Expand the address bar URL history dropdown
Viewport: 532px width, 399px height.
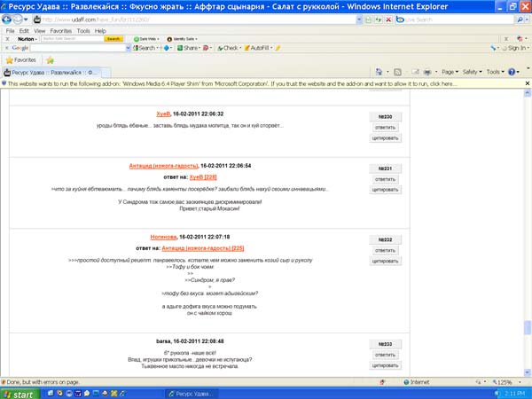(x=359, y=20)
